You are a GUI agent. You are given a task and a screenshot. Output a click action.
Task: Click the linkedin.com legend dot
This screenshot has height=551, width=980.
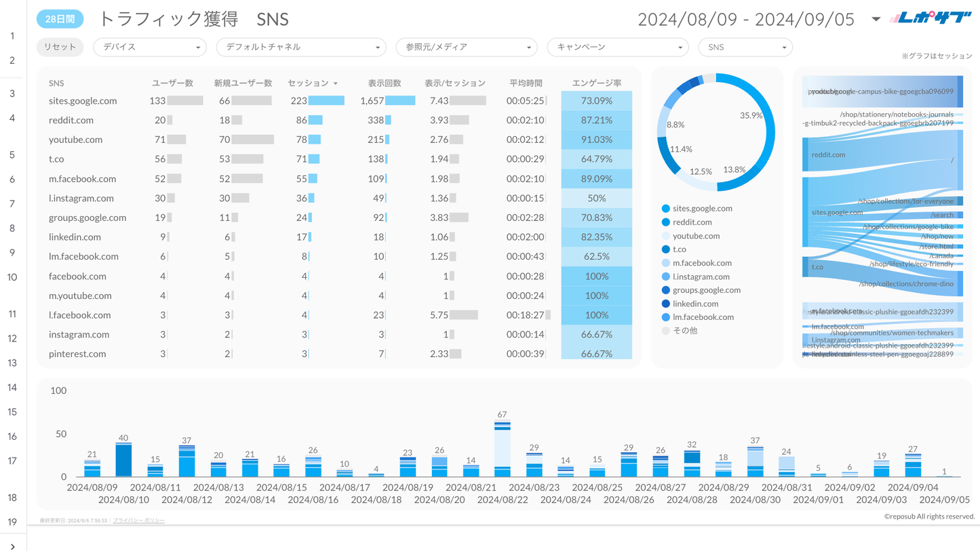[x=665, y=304]
